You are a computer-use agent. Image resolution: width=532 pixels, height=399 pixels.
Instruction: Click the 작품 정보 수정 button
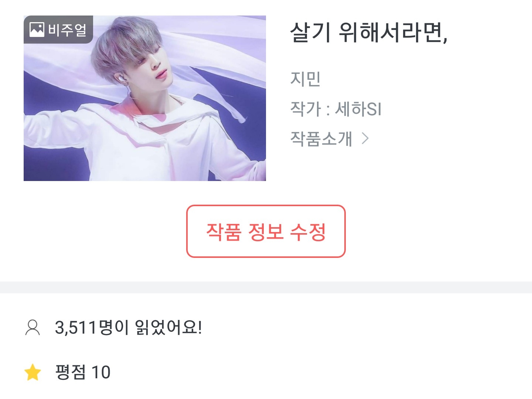[x=266, y=231]
